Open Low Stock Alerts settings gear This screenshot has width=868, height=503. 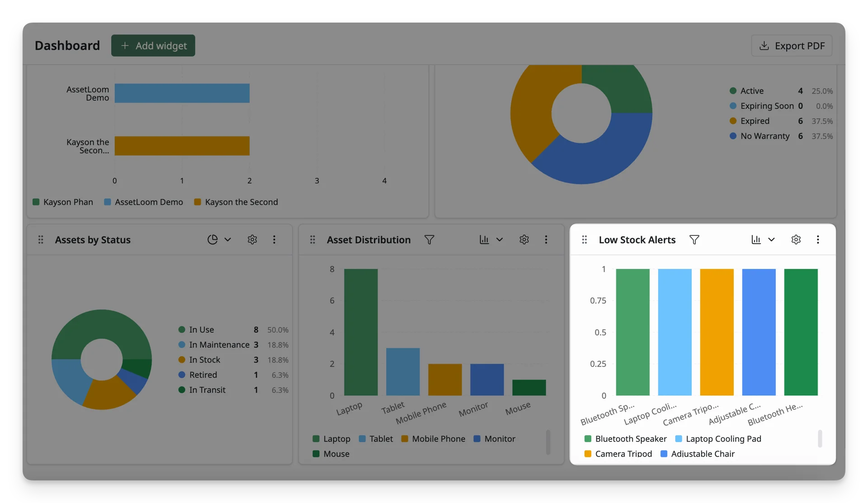click(796, 240)
